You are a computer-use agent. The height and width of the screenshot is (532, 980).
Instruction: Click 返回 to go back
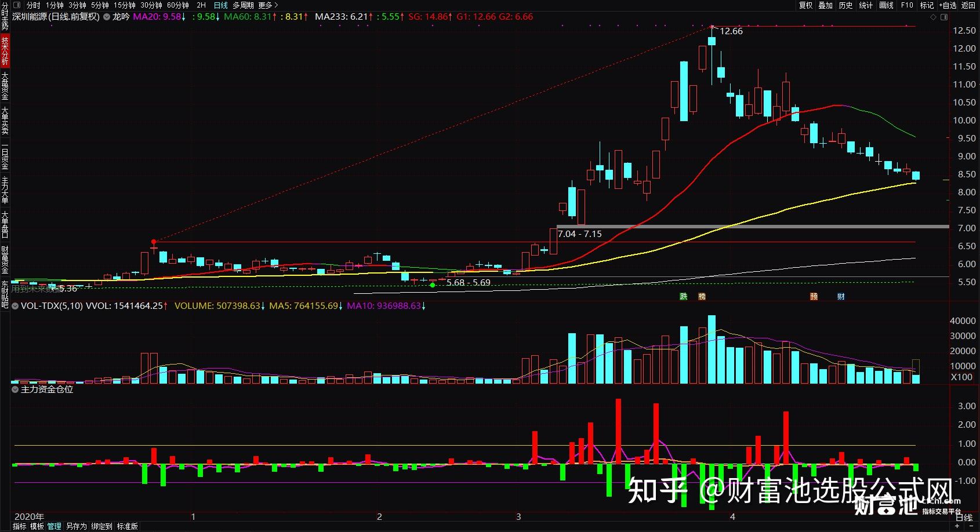(x=968, y=5)
